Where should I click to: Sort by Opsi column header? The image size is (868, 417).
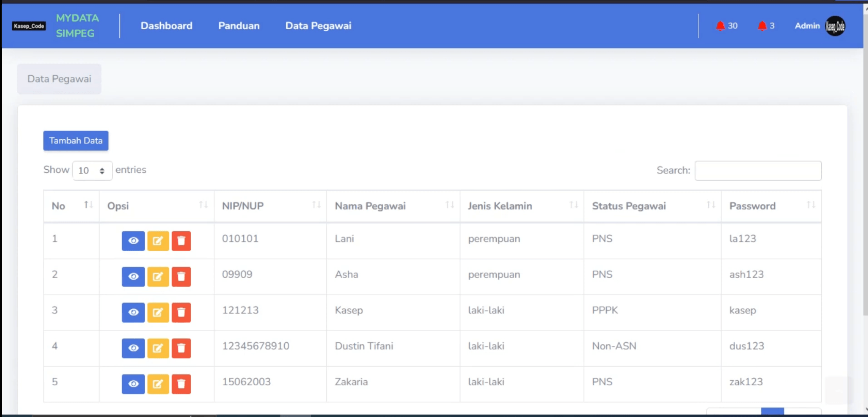(157, 206)
